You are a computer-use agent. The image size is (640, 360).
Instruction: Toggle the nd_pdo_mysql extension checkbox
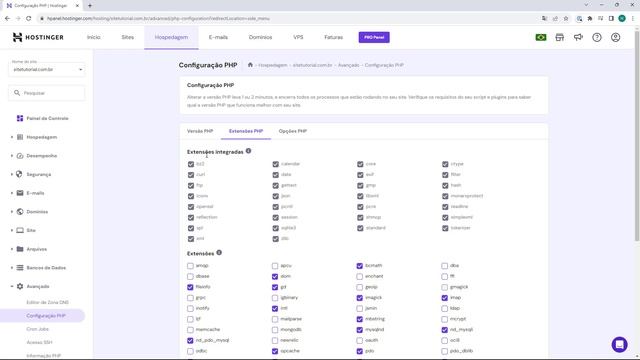[190, 340]
